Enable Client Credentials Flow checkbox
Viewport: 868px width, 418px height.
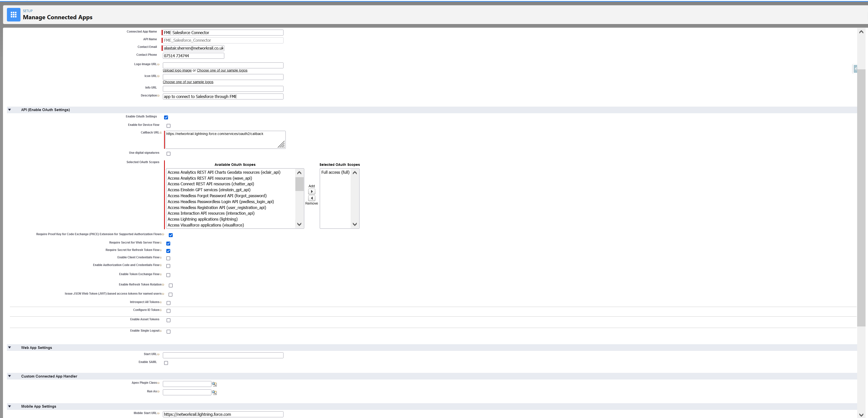pyautogui.click(x=168, y=258)
